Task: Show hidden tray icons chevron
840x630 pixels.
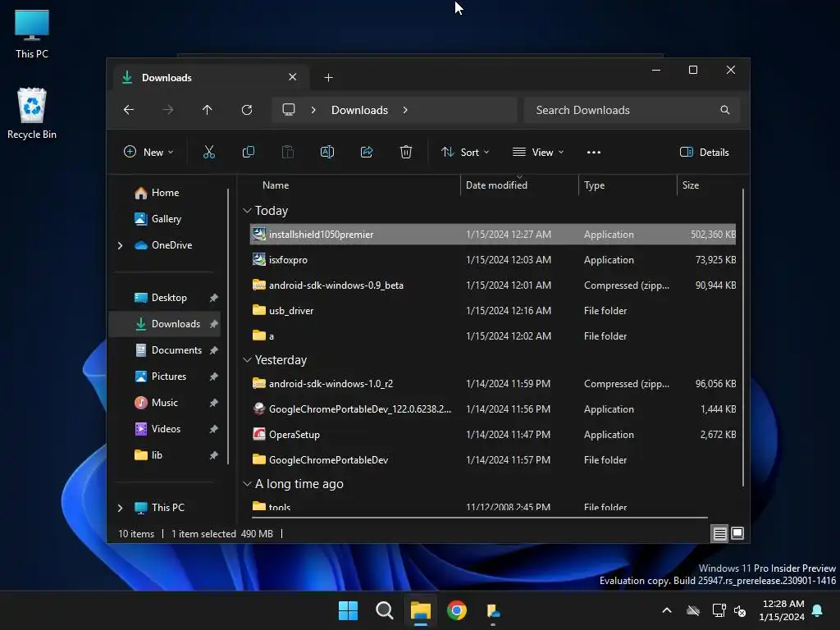Action: point(667,610)
